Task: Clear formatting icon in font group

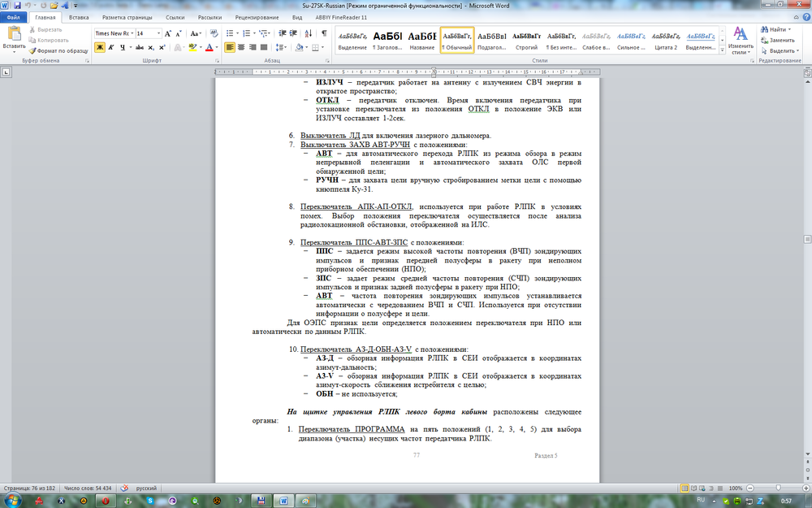Action: coord(212,33)
